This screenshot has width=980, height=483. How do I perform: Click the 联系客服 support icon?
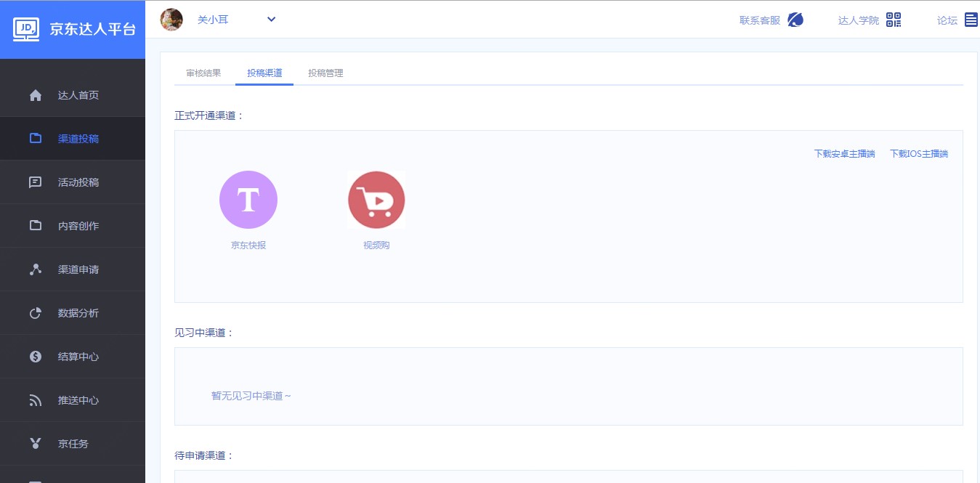795,20
